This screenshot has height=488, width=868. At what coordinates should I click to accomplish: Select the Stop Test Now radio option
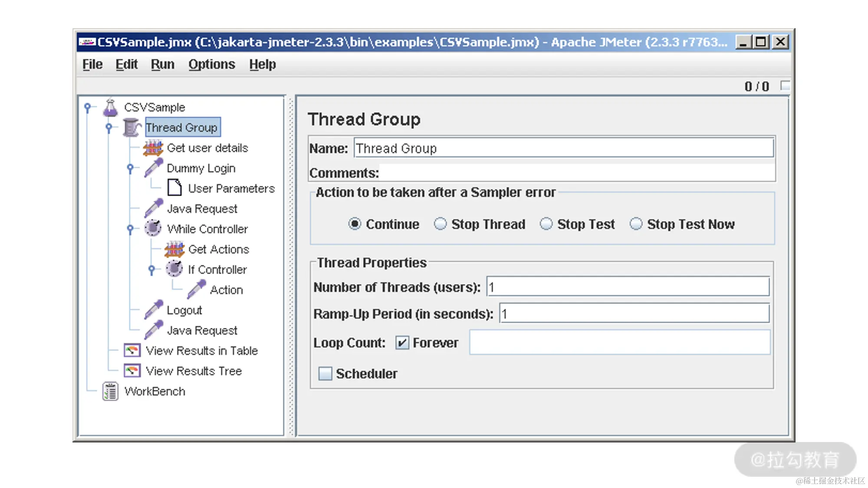coord(636,224)
